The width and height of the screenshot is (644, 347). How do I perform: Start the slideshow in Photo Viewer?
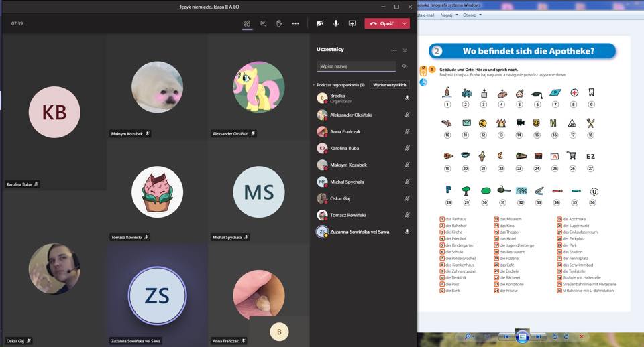[523, 336]
